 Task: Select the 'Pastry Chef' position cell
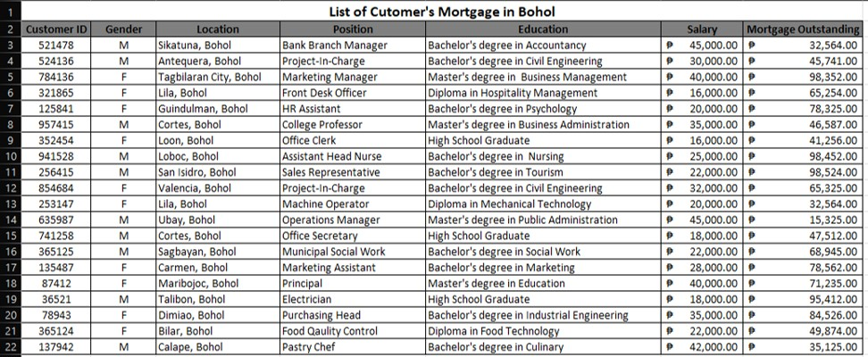[352, 347]
